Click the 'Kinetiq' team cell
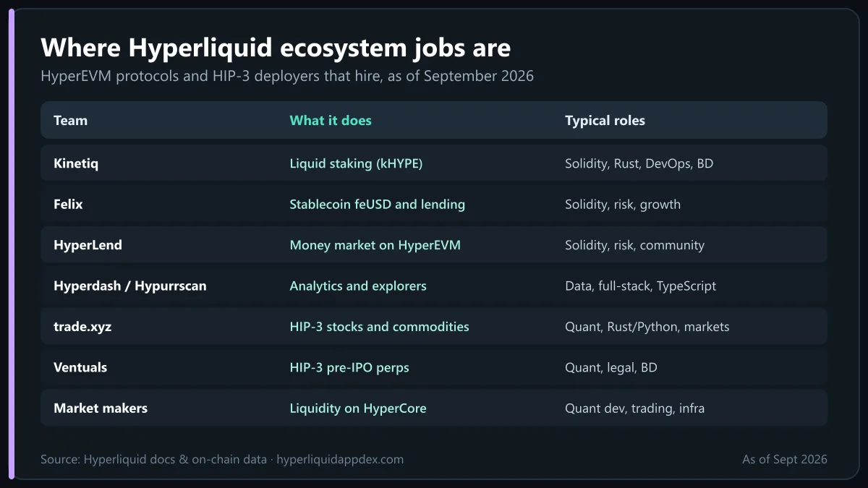Screen dimensions: 868x488 (x=76, y=163)
